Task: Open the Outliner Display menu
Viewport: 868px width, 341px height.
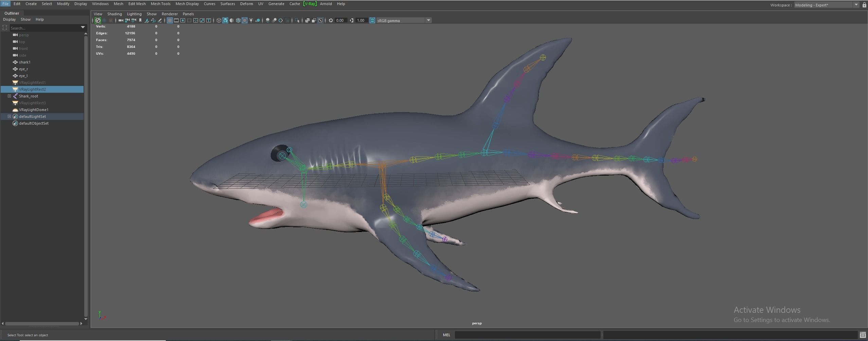Action: coord(10,19)
